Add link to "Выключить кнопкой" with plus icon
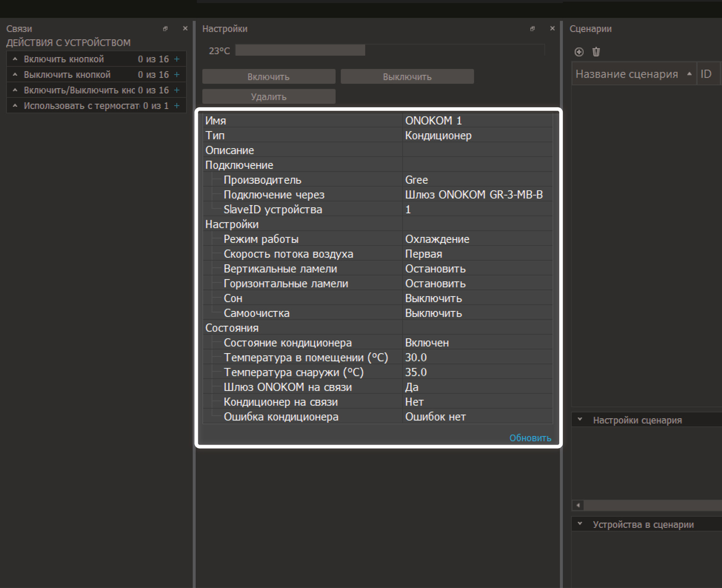The width and height of the screenshot is (722, 588). tap(177, 75)
